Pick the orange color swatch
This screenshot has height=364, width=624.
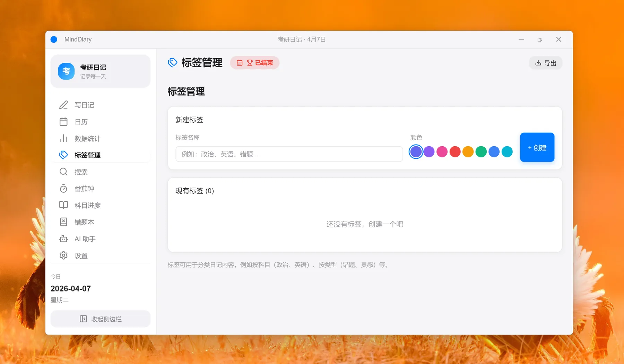(468, 152)
